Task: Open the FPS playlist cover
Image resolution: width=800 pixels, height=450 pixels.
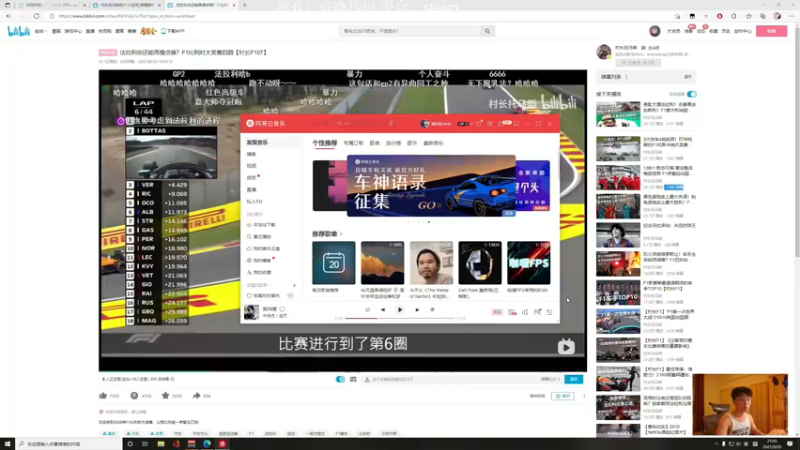Action: coord(529,263)
